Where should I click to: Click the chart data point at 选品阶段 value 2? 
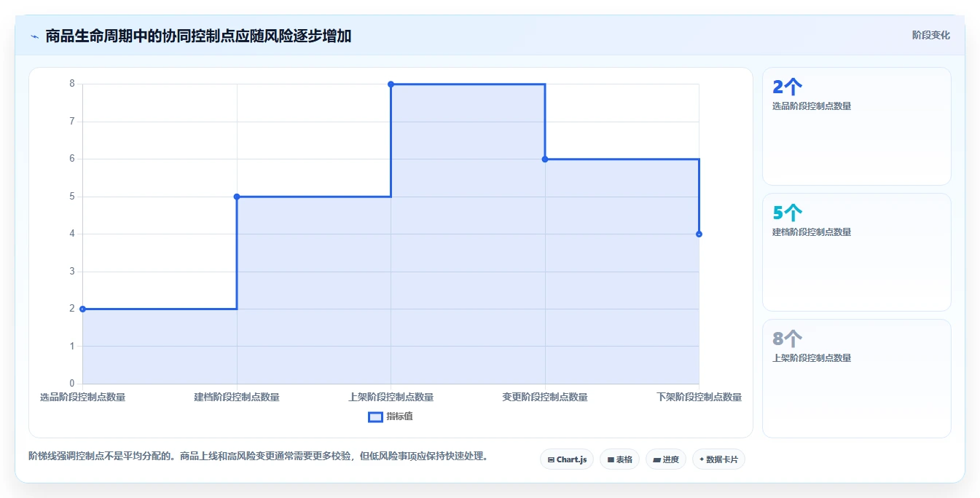click(x=82, y=309)
